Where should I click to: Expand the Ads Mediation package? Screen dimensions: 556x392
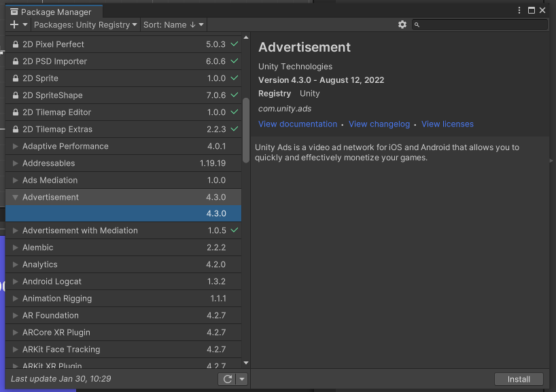[15, 181]
